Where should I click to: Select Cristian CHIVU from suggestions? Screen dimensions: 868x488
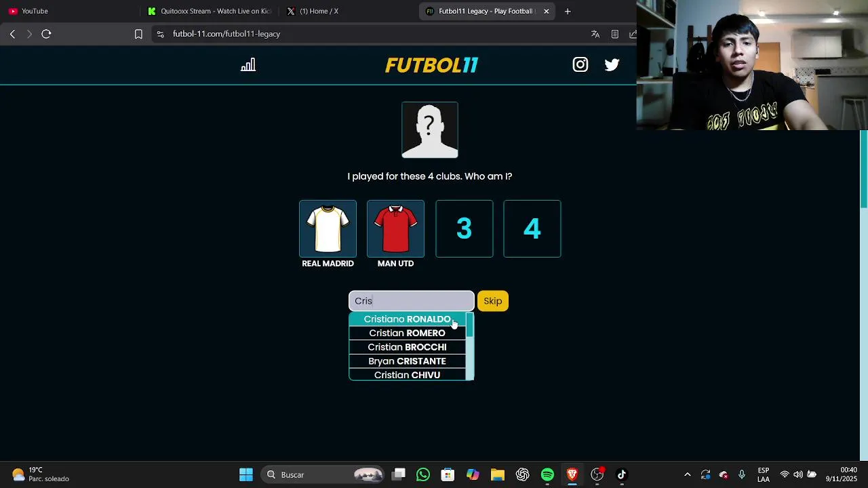click(x=407, y=375)
